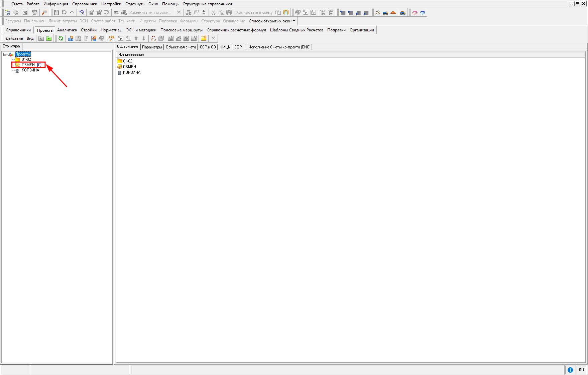This screenshot has height=375, width=588.
Task: Click the ЭСН и методики button
Action: click(141, 30)
